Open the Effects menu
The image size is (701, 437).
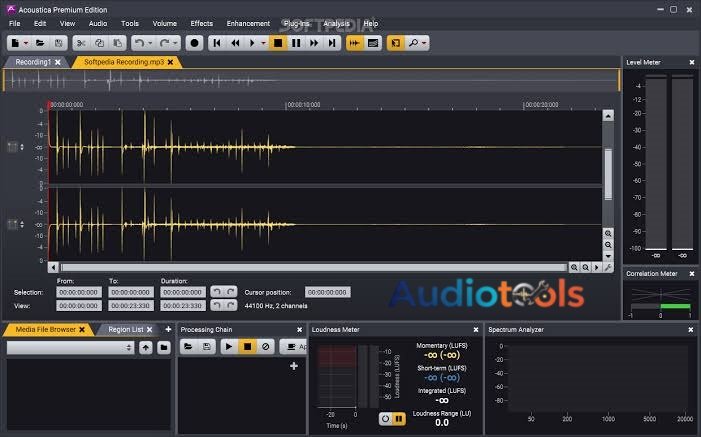pyautogui.click(x=202, y=23)
